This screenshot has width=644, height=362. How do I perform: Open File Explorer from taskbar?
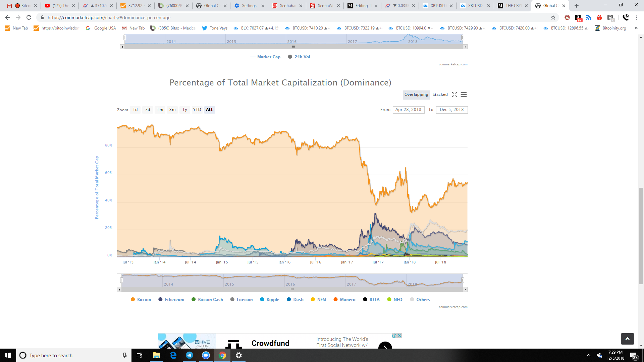[x=157, y=355]
